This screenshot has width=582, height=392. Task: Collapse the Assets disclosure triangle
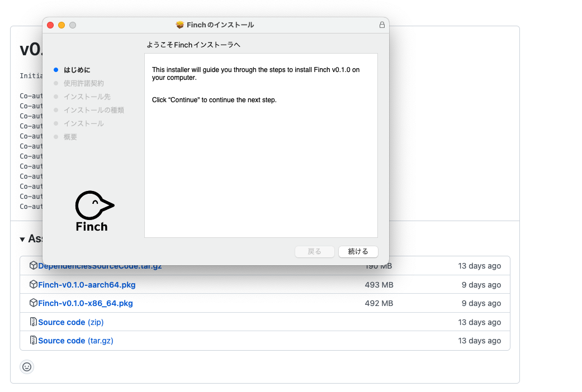22,239
